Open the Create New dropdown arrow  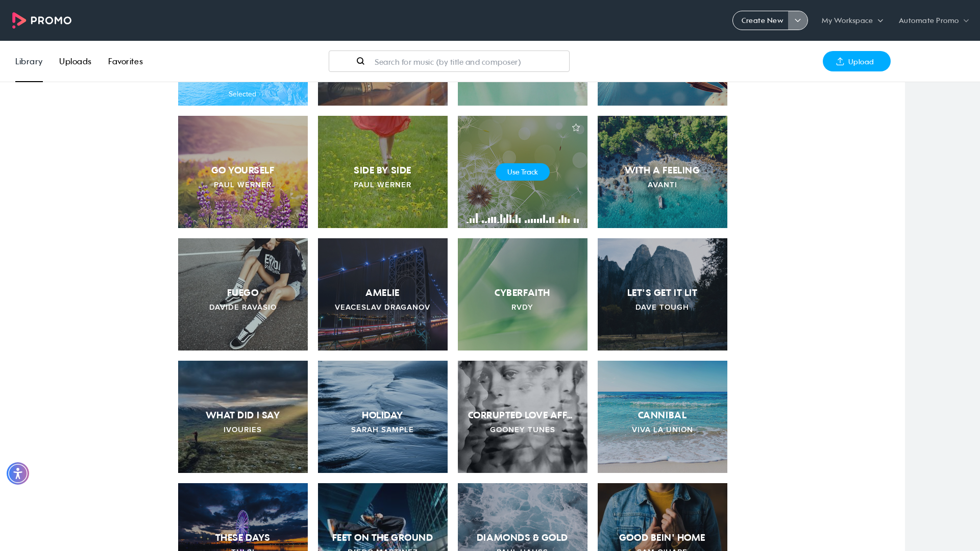click(x=798, y=20)
